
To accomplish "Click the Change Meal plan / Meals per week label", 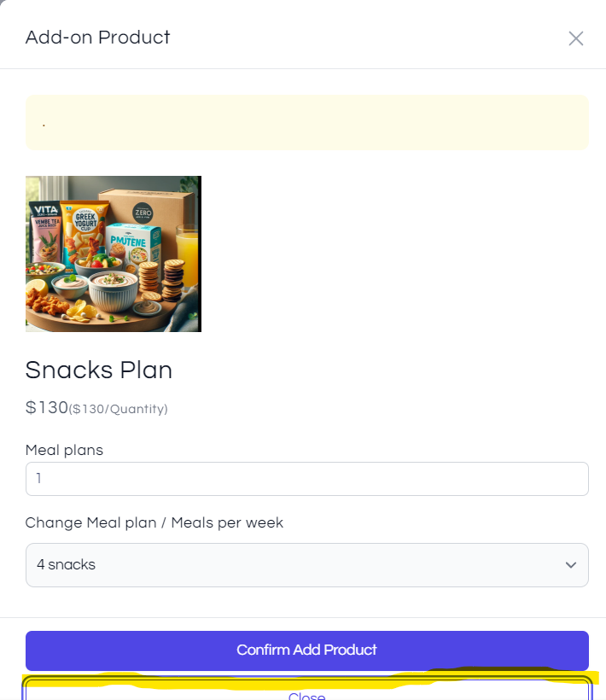I will click(x=154, y=522).
